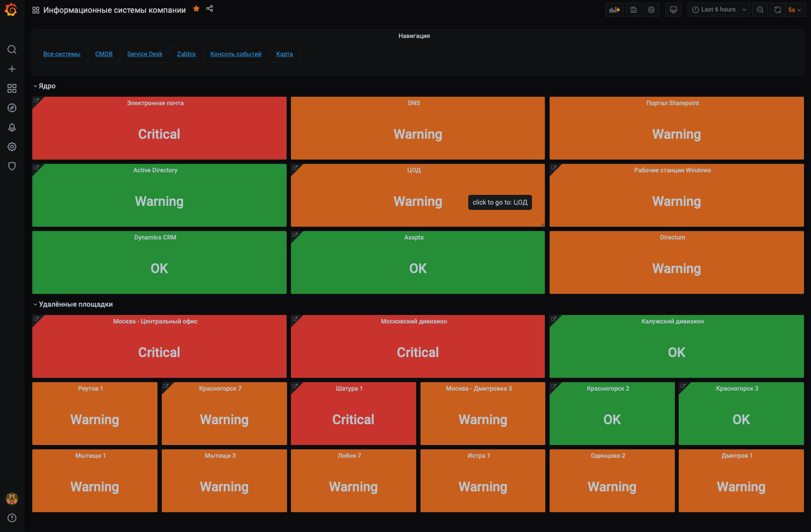Screen dimensions: 811x532
Task: Open the Create plus menu in the sidebar
Action: click(x=12, y=69)
